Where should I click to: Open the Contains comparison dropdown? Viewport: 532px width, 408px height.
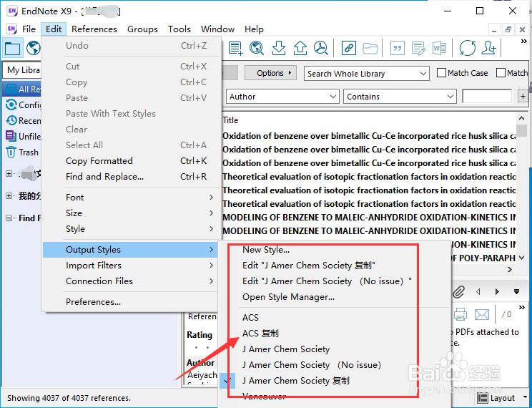tap(400, 97)
